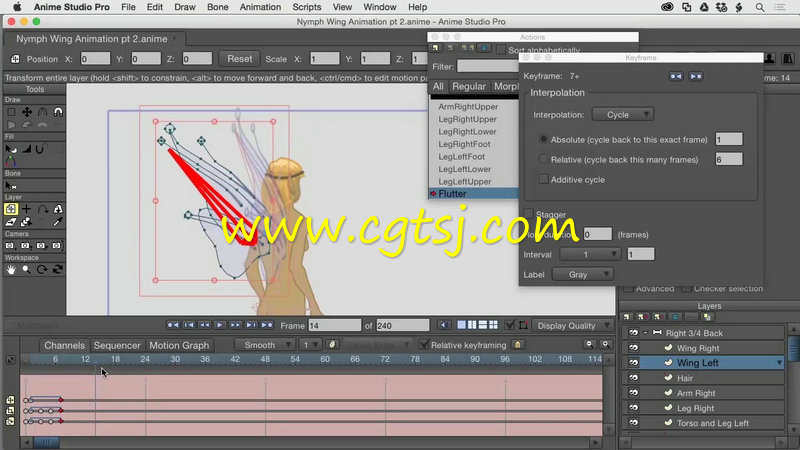Select Relative cycle radio button

point(543,159)
